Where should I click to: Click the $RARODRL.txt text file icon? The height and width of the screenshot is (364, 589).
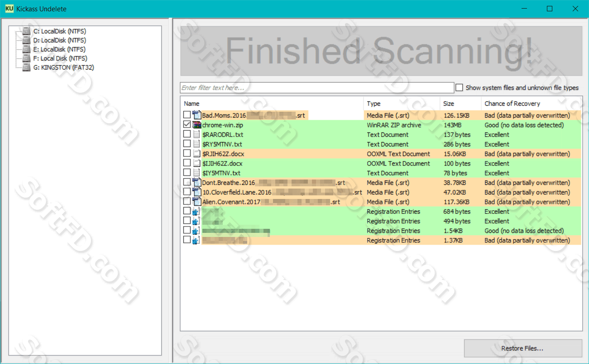click(196, 134)
